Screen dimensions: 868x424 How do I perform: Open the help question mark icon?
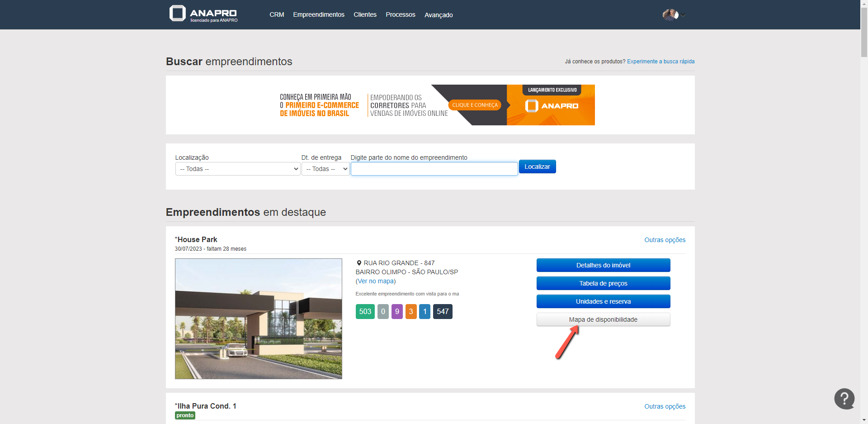[x=844, y=399]
